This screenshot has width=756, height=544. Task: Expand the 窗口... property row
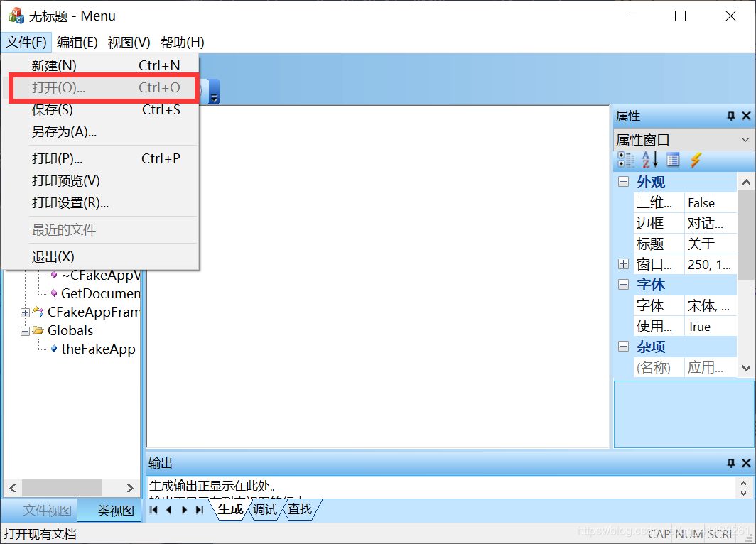click(x=623, y=264)
